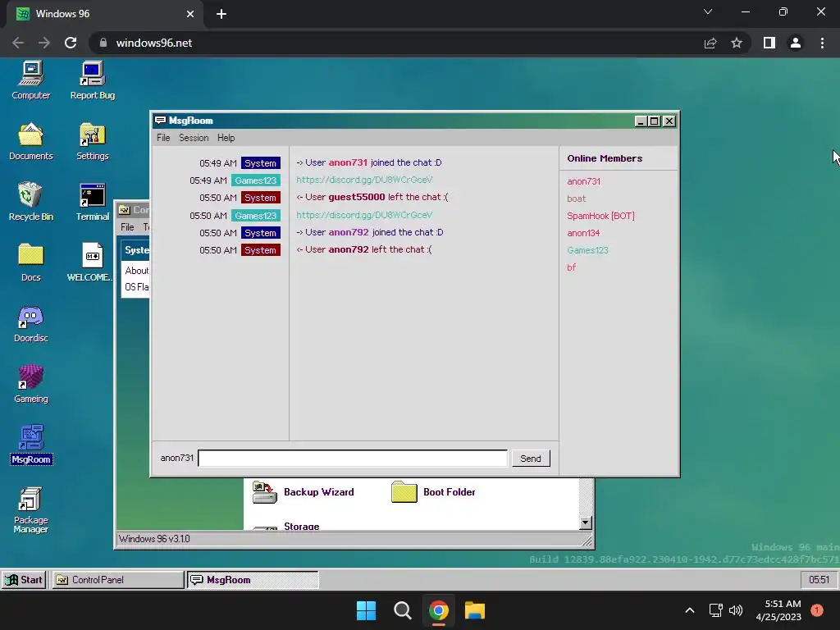Focus the MsgRoom message input box
The height and width of the screenshot is (630, 840).
pyautogui.click(x=353, y=459)
